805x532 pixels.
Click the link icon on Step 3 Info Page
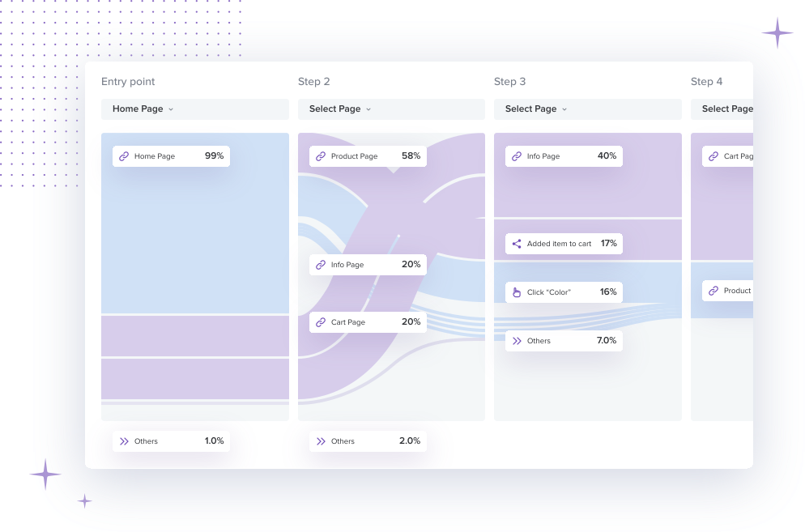(x=517, y=156)
